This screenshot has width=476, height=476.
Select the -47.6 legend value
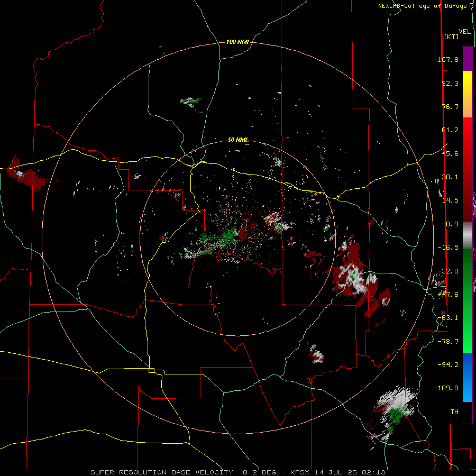[448, 295]
